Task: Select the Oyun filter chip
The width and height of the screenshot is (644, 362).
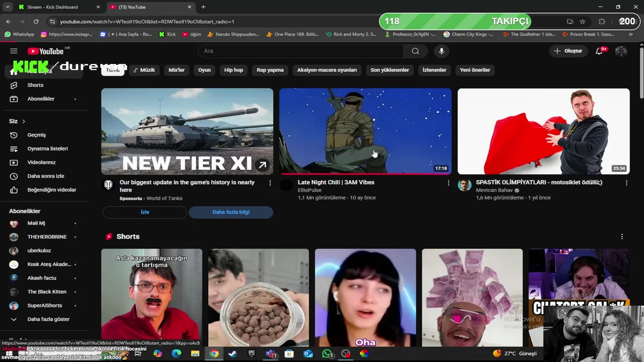Action: click(x=204, y=70)
